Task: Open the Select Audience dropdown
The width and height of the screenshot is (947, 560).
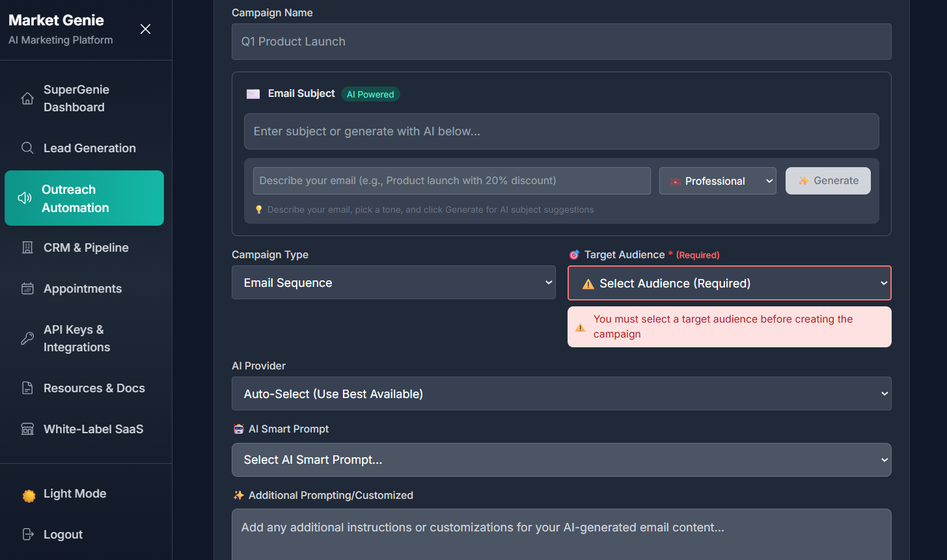Action: click(729, 284)
